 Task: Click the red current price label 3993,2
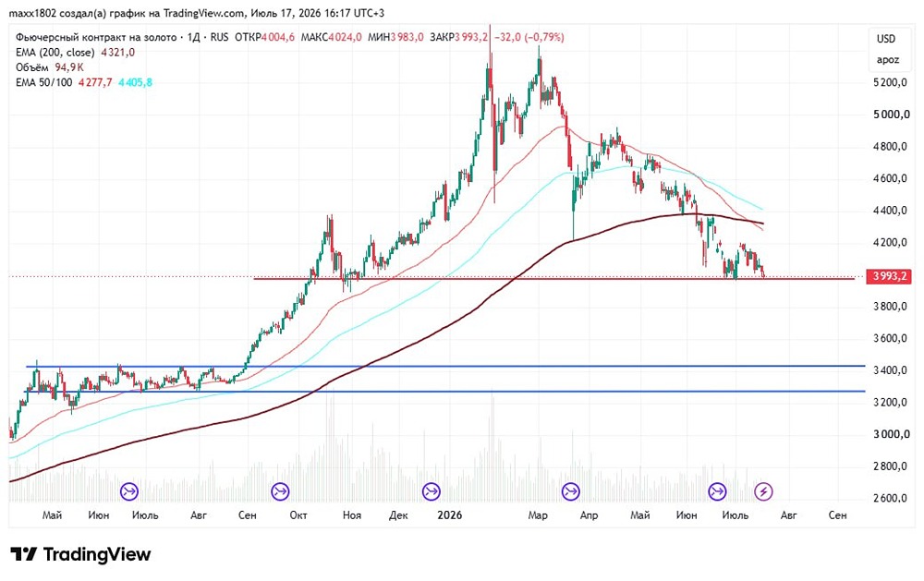point(890,276)
